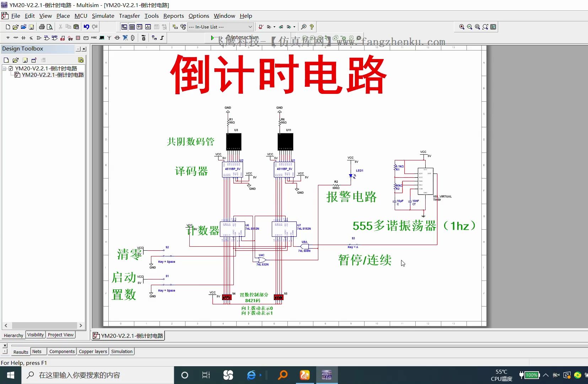Create a new design in main toolbar
This screenshot has height=384, width=588.
(x=8, y=27)
